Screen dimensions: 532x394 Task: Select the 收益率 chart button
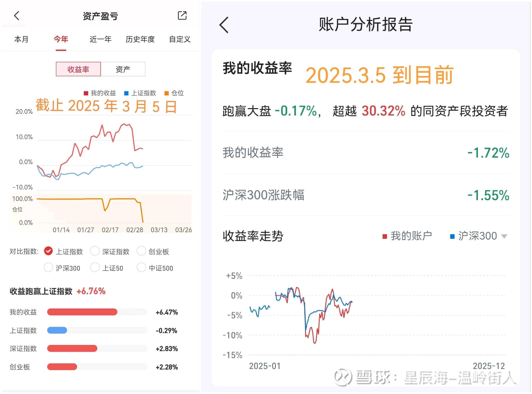[x=78, y=69]
